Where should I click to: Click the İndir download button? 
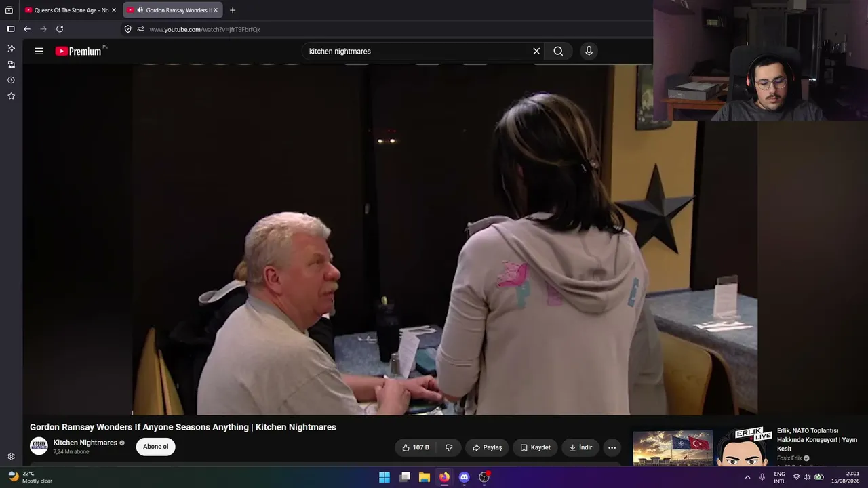(580, 447)
